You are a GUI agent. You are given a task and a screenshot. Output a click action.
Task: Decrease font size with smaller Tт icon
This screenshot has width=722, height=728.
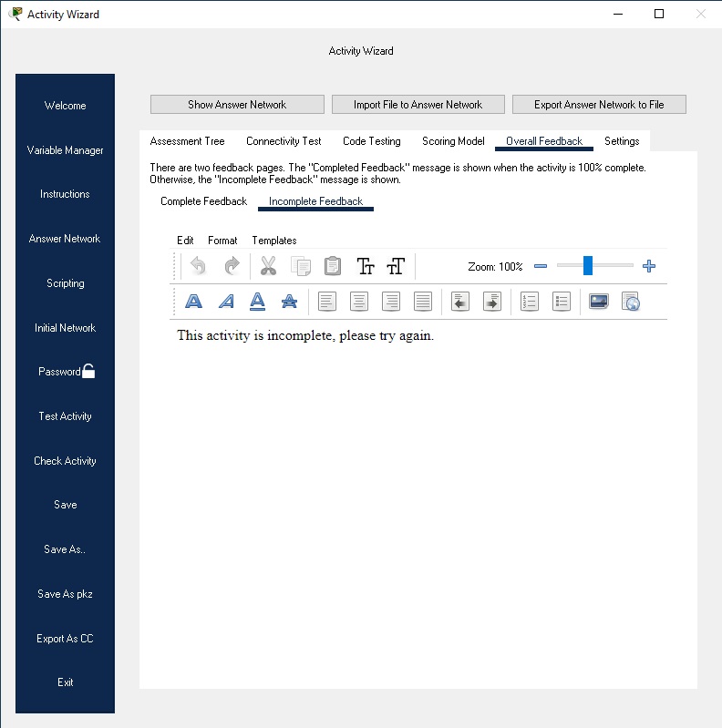click(366, 266)
